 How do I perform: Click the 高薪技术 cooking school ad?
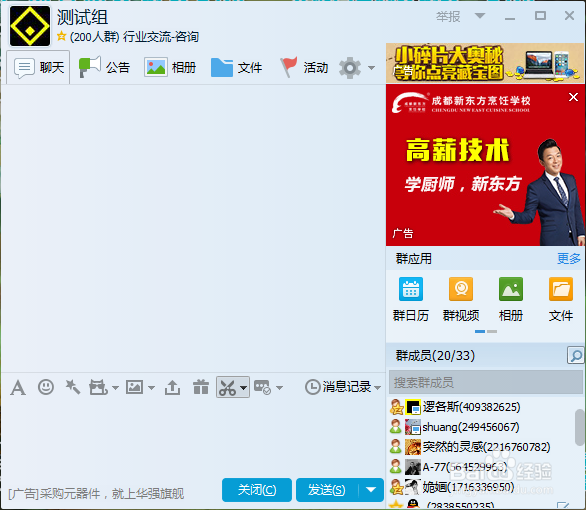(485, 165)
